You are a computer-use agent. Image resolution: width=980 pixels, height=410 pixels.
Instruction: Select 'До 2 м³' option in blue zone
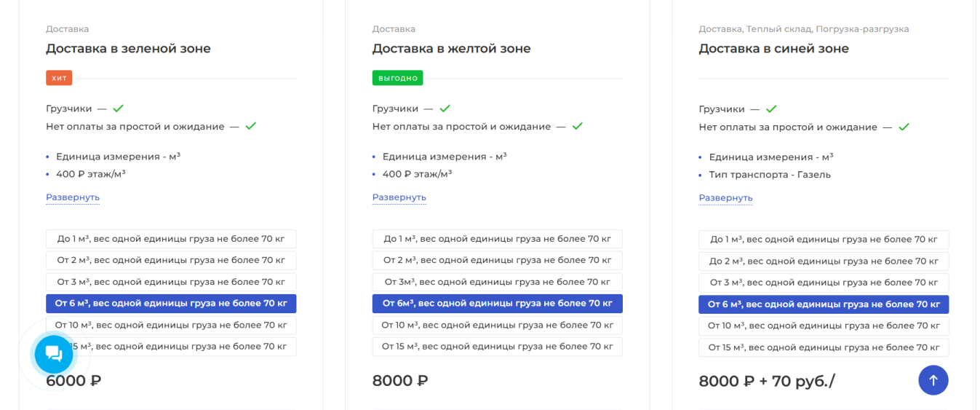(x=824, y=261)
